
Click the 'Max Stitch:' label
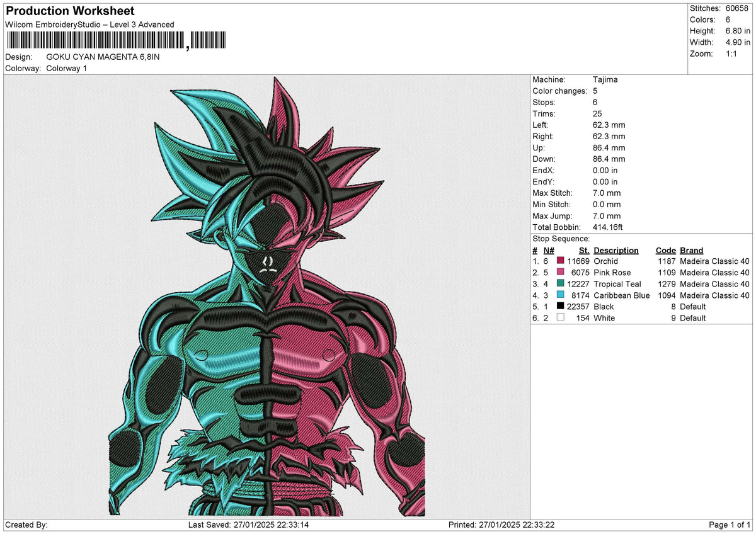(553, 193)
